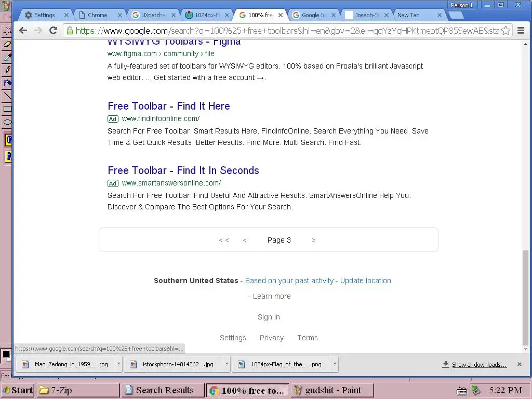The height and width of the screenshot is (399, 532).
Task: Click the black foreground color swatch in Paint
Action: click(x=6, y=354)
